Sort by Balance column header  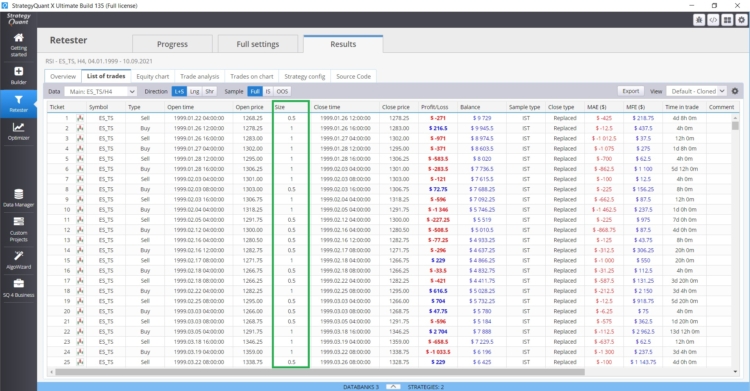tap(481, 107)
